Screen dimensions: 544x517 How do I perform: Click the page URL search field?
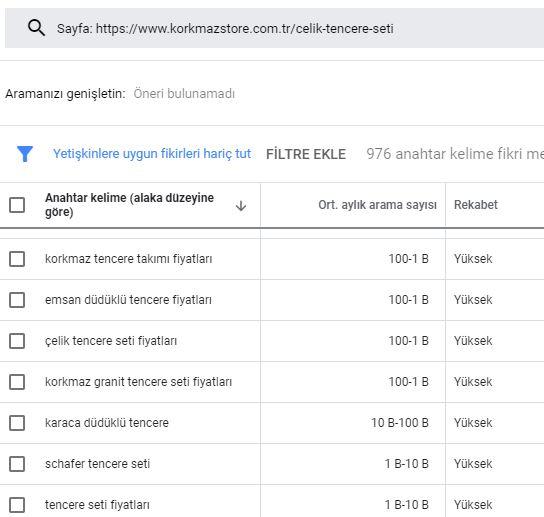point(274,28)
